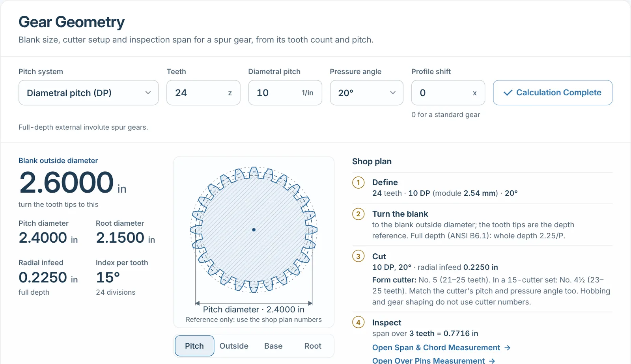The image size is (631, 364).
Task: Click 'span over 3 teeth = 0.7716 in' text
Action: (x=425, y=333)
